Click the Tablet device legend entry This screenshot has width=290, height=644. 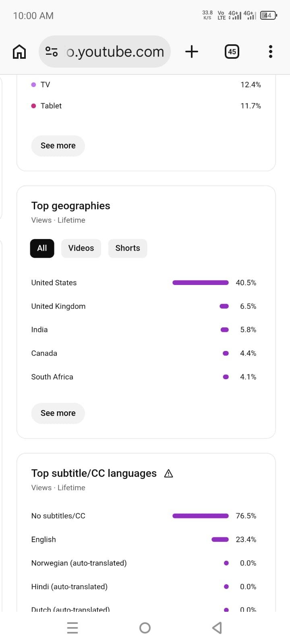(x=51, y=106)
